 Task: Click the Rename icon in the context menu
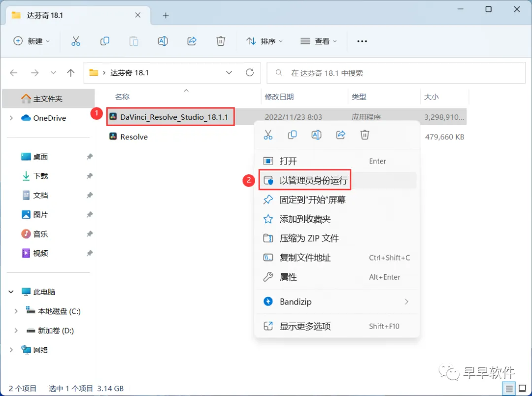[x=316, y=135]
